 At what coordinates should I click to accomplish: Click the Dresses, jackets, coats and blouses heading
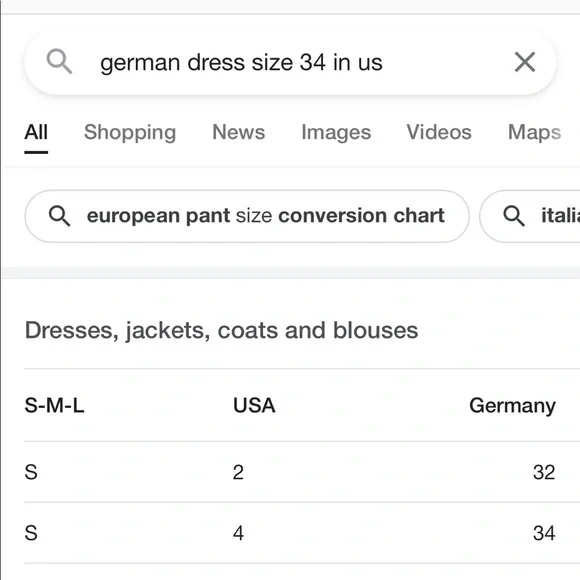[221, 330]
